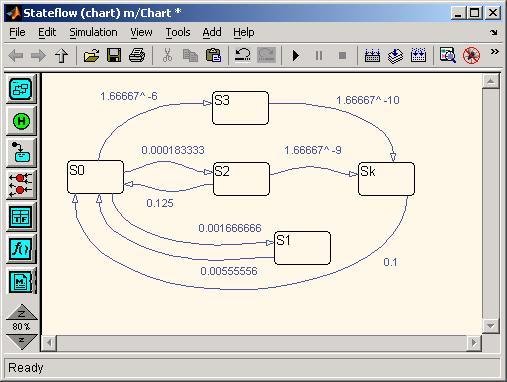Minimize the Stateflow chart window

458,13
